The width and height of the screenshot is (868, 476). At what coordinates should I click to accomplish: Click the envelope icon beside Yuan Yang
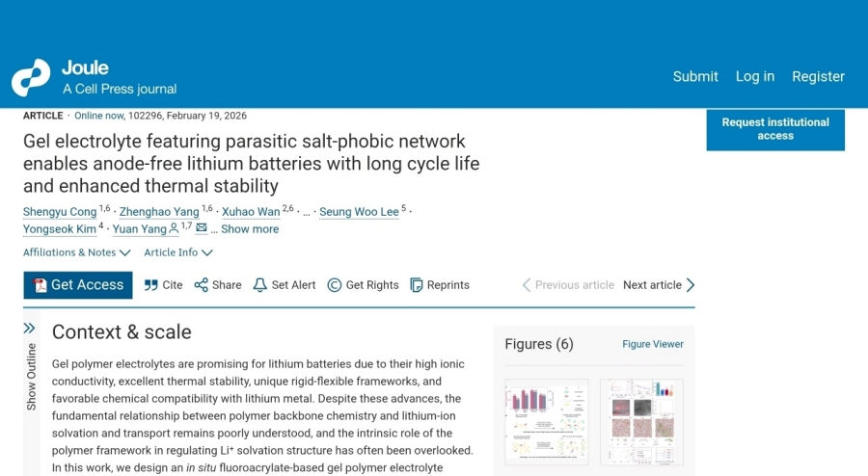202,227
